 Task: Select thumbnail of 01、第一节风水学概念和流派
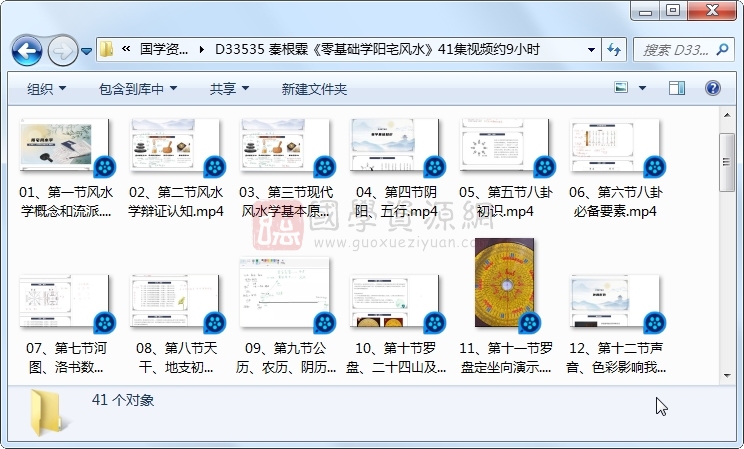pyautogui.click(x=64, y=145)
